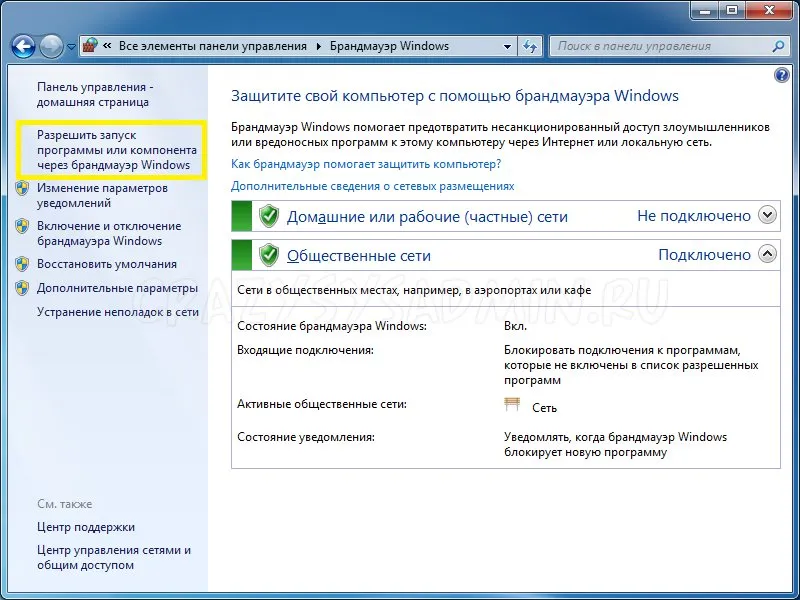Click shield icon beside 'Изменение параметров уведомлений'
800x600 pixels.
point(22,188)
